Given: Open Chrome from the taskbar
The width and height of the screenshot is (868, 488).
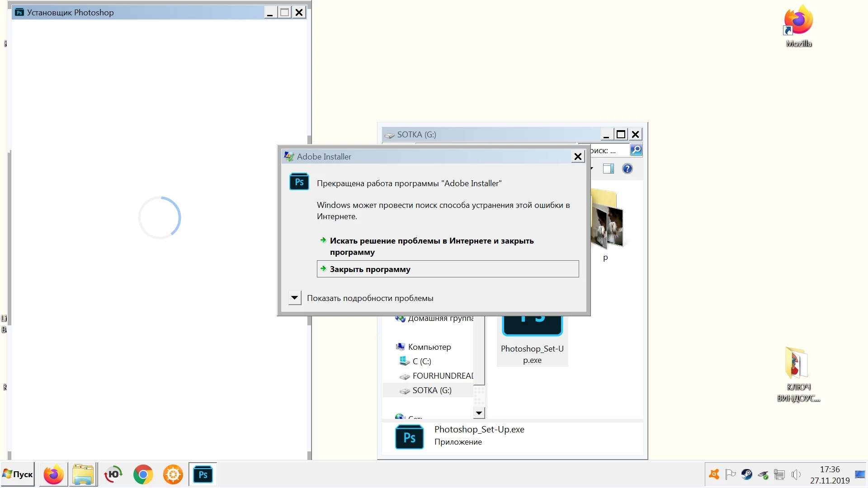Looking at the screenshot, I should pos(143,475).
